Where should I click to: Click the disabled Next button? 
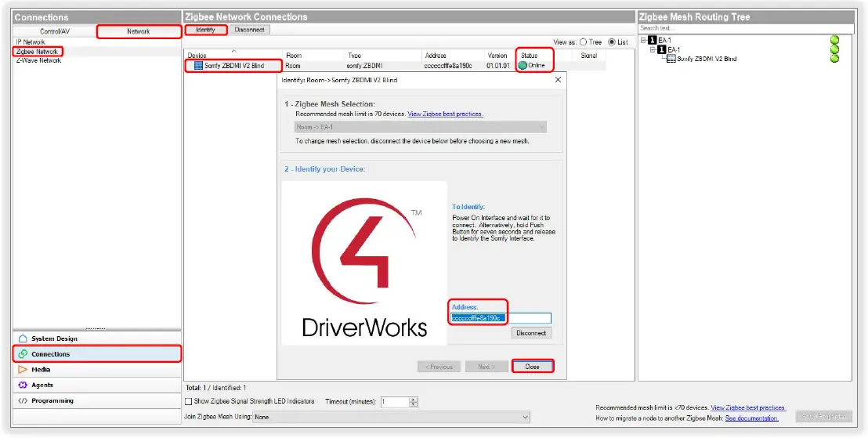tap(486, 367)
